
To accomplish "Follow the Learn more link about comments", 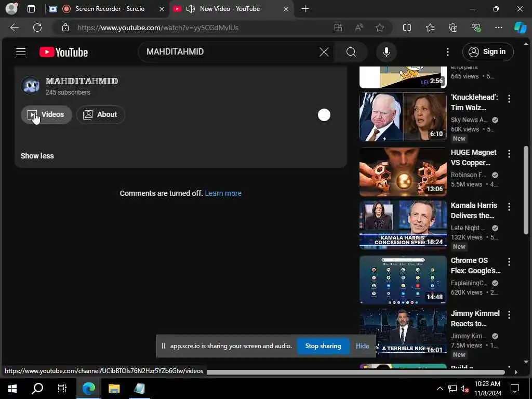I will [223, 193].
